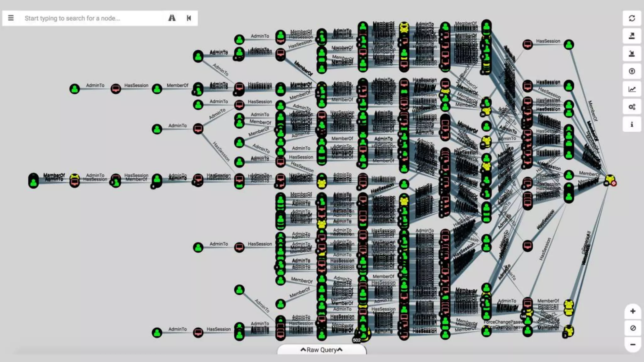Refresh the graph view
This screenshot has width=644, height=362.
pyautogui.click(x=632, y=18)
